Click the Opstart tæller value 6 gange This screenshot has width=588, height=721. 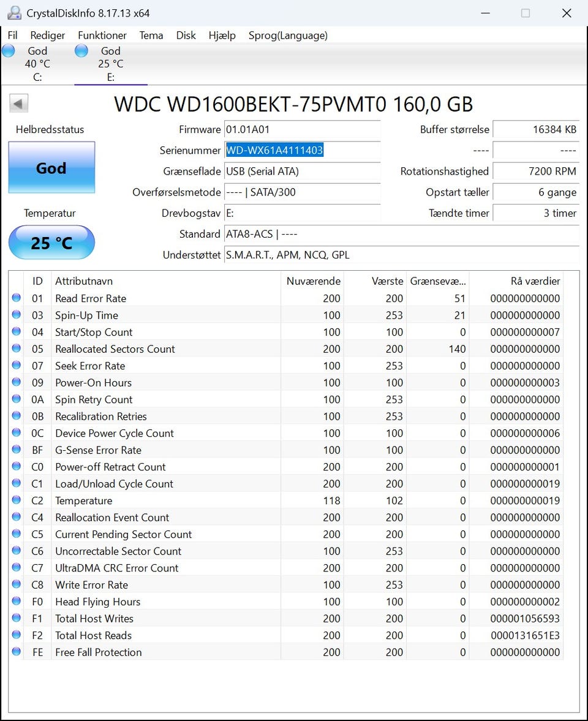pyautogui.click(x=535, y=192)
